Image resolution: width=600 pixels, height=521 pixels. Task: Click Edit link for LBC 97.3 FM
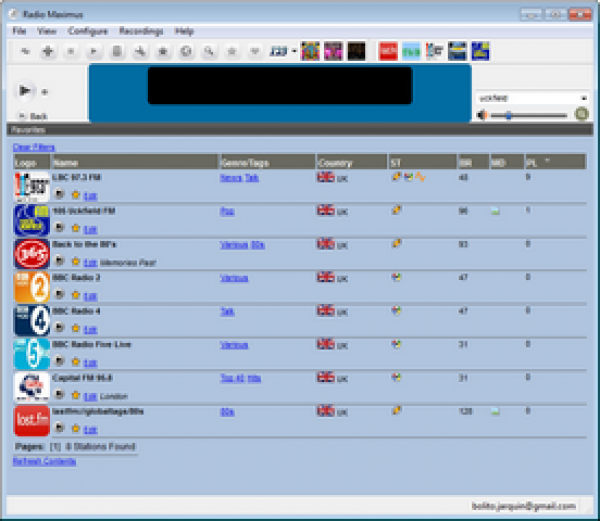click(x=90, y=196)
